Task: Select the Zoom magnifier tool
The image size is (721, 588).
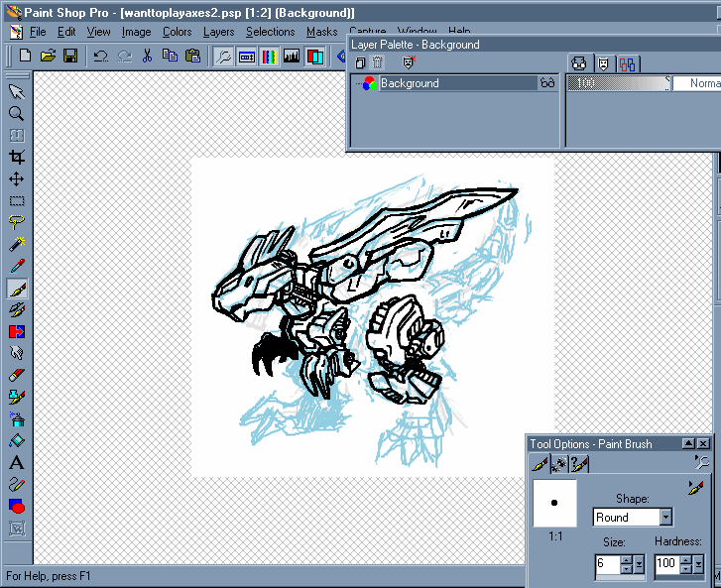Action: pyautogui.click(x=17, y=114)
